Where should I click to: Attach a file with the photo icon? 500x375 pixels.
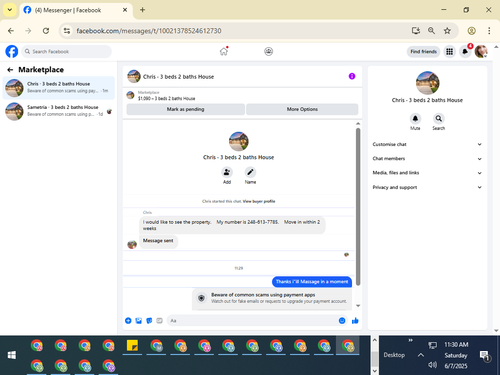pyautogui.click(x=139, y=321)
